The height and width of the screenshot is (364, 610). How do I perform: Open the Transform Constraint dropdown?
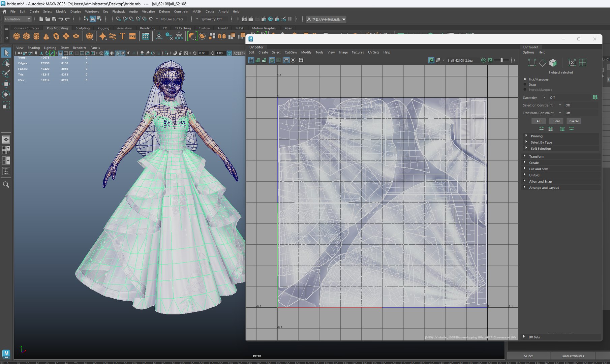pos(560,113)
